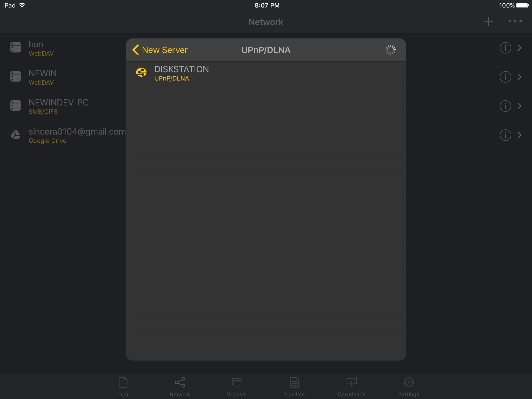
Task: Click the han server icon
Action: pyautogui.click(x=16, y=48)
